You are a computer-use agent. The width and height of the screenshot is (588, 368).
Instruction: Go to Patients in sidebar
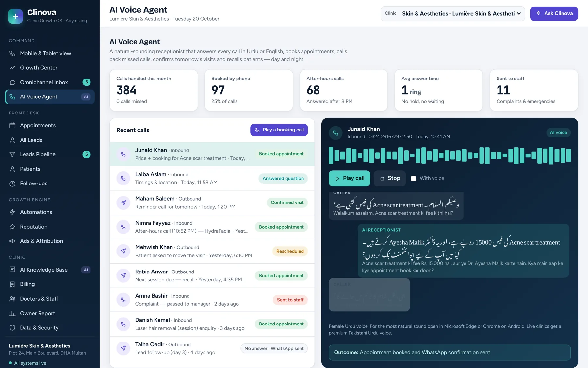50,169
